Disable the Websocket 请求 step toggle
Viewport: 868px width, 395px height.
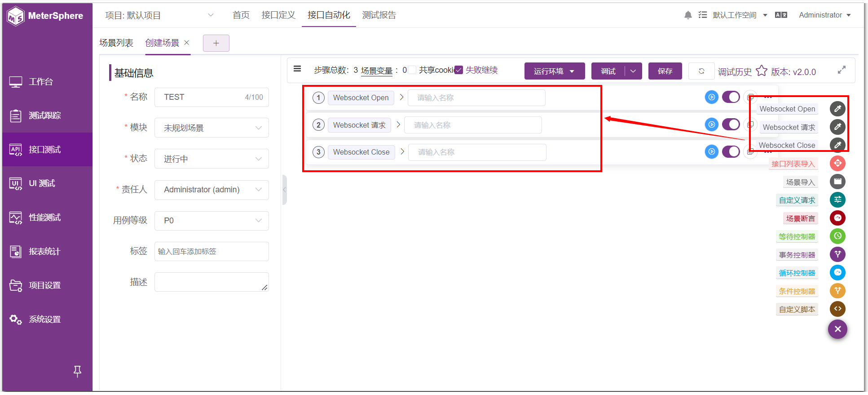pos(731,124)
